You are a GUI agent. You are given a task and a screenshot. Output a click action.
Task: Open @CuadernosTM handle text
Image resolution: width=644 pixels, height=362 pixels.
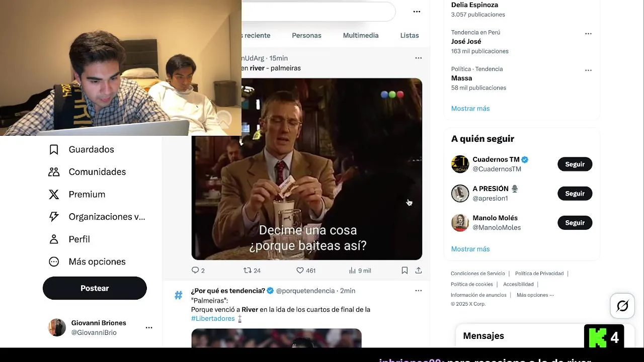click(x=497, y=169)
